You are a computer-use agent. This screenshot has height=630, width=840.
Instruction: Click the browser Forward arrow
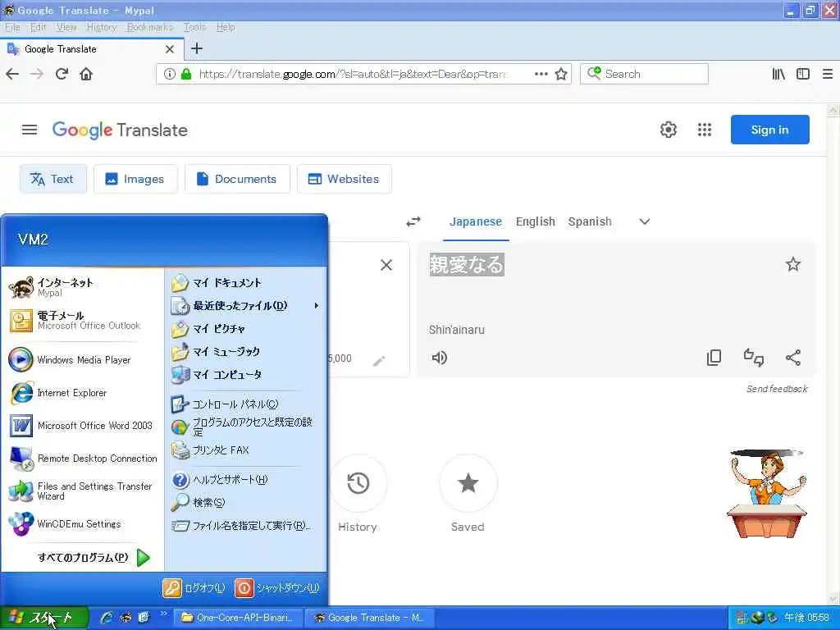click(x=37, y=74)
